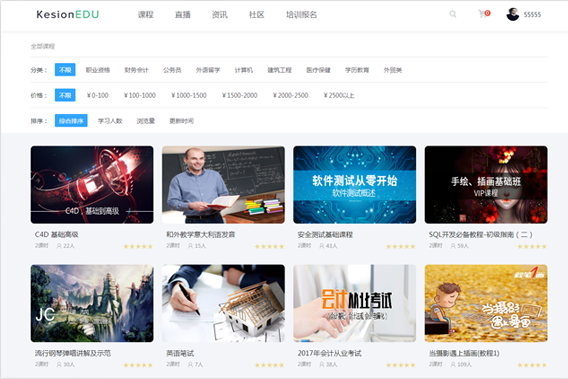Filter category by 建筑工程

[280, 70]
